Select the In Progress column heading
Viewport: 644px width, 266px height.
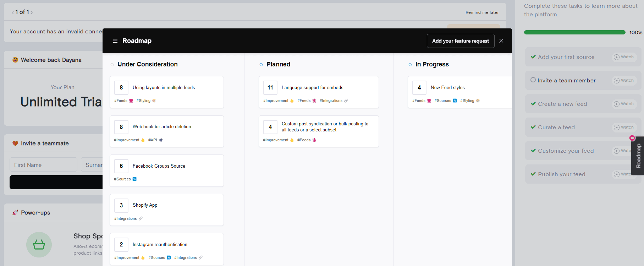(x=432, y=64)
